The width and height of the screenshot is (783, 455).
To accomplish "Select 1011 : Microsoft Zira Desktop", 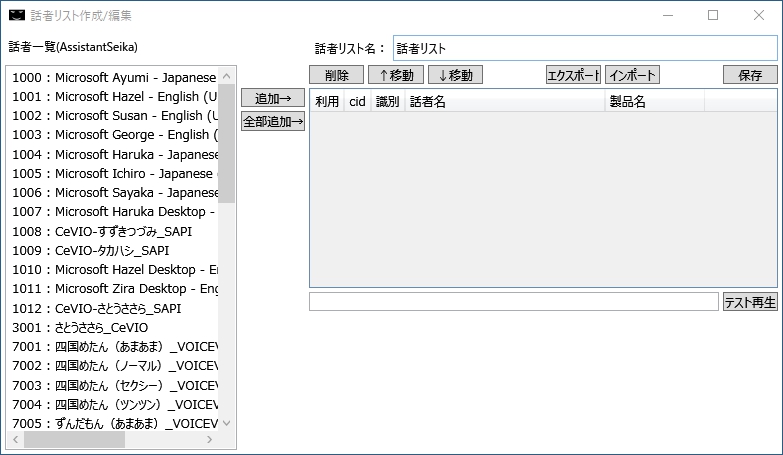I will (114, 289).
